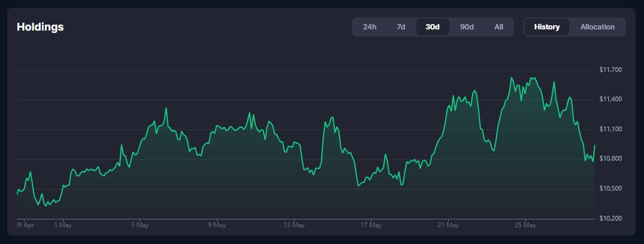Click the 25 May date label
Image resolution: width=644 pixels, height=244 pixels.
pos(526,225)
